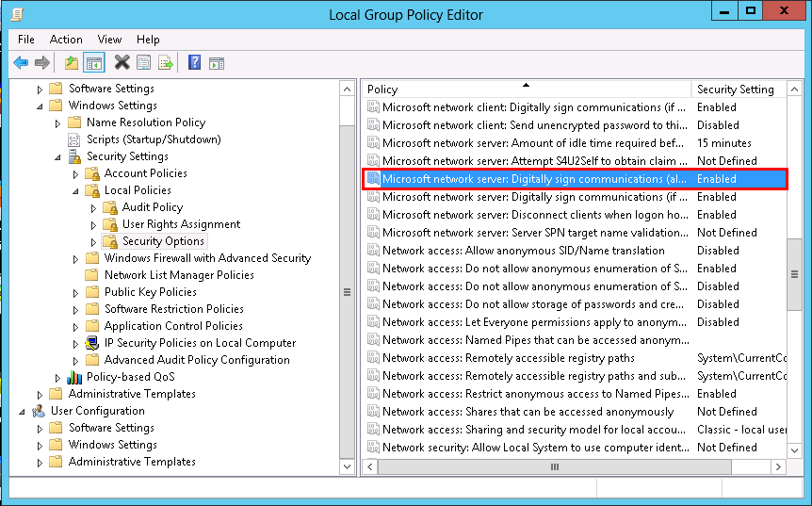Click the blue Help toolbar icon
The image size is (812, 506).
point(194,63)
